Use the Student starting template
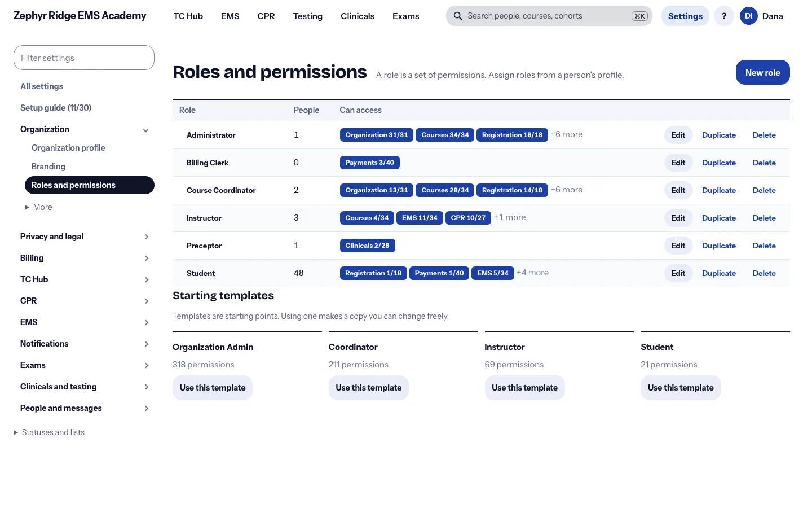The height and width of the screenshot is (508, 812). point(681,388)
